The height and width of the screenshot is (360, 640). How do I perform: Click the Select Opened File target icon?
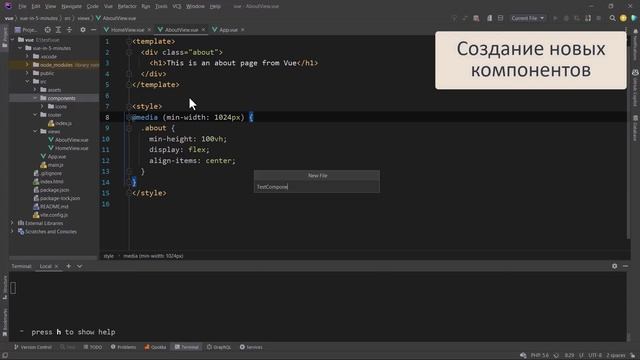click(x=48, y=30)
